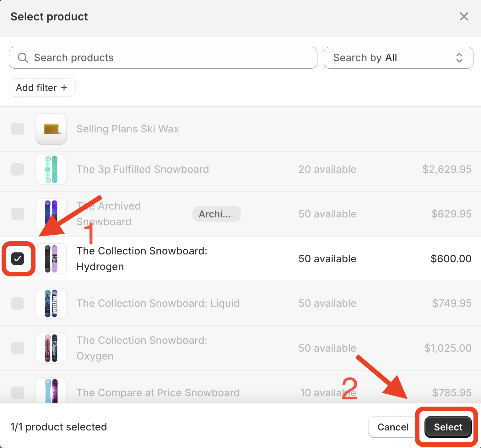Open the Search by All dropdown

pos(398,57)
